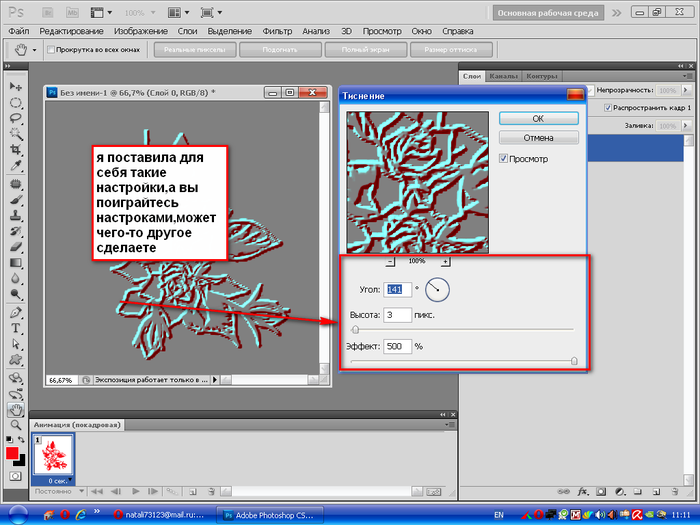Expand the workspace chevron list
The image size is (700, 525).
[x=617, y=13]
